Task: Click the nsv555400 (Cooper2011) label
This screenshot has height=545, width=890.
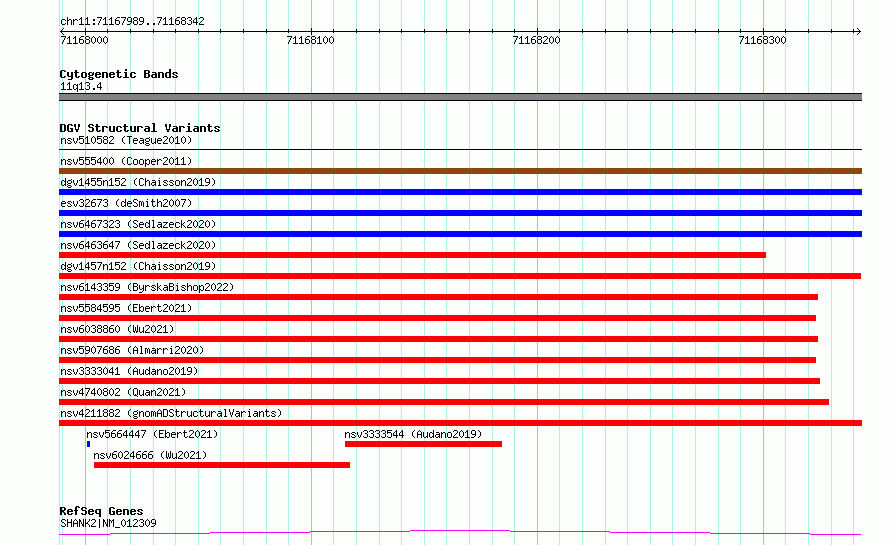Action: tap(126, 161)
